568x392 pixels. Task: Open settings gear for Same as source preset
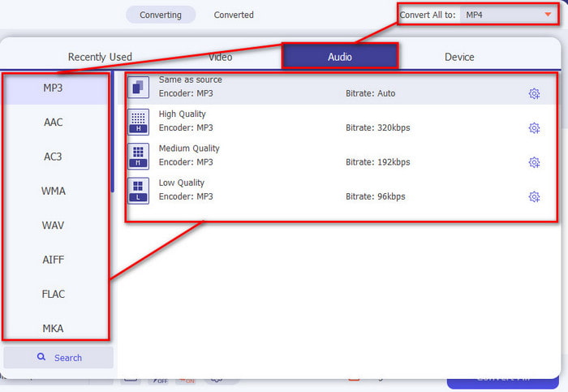click(x=534, y=93)
